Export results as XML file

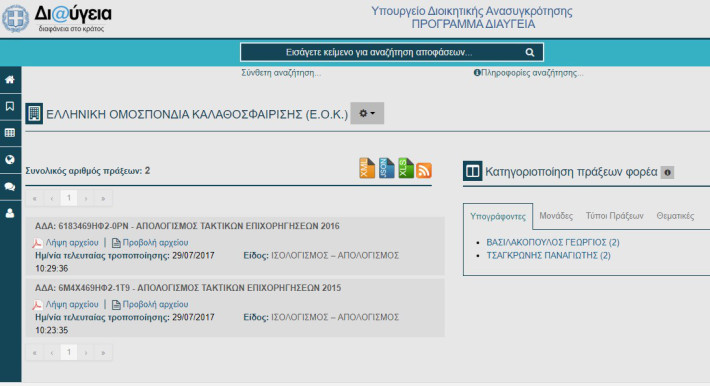pyautogui.click(x=367, y=168)
